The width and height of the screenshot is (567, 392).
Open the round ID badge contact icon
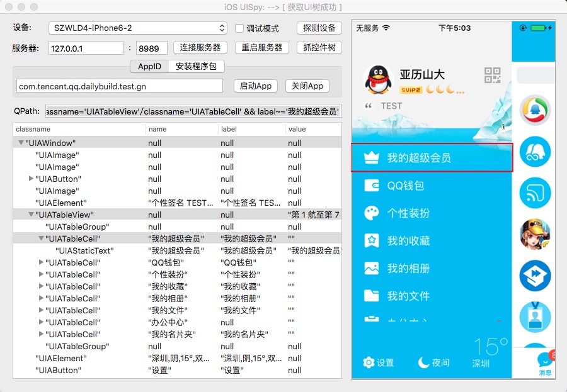[535, 317]
